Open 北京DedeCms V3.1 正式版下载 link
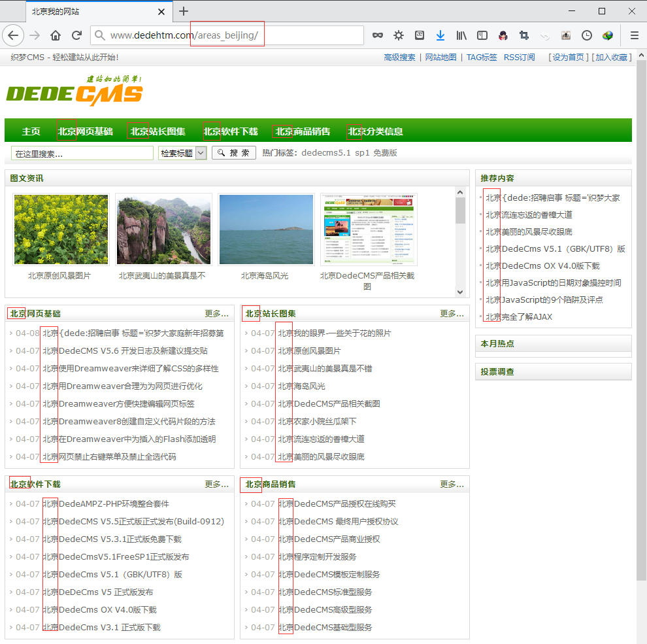 (x=101, y=628)
